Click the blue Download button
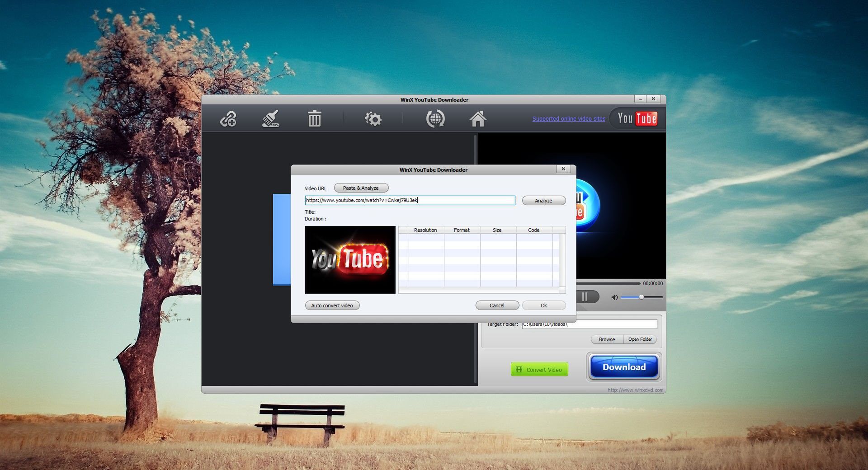The width and height of the screenshot is (868, 470). (x=624, y=367)
